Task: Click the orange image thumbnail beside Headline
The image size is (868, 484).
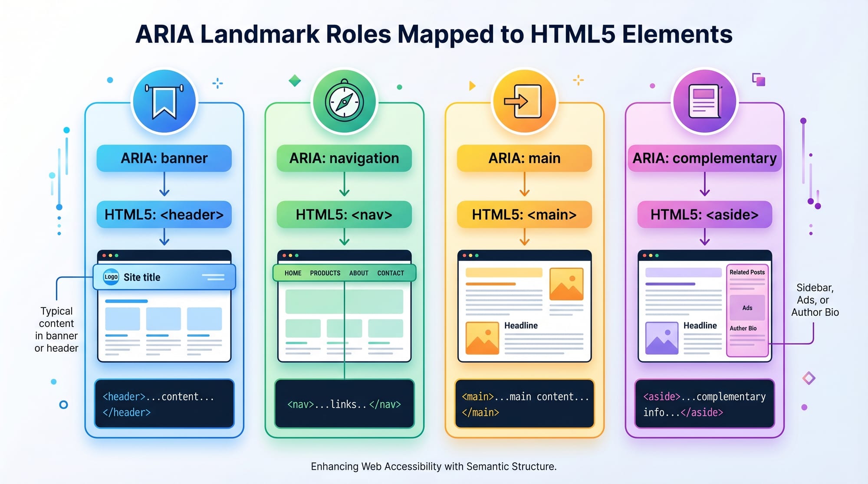Action: (x=482, y=338)
